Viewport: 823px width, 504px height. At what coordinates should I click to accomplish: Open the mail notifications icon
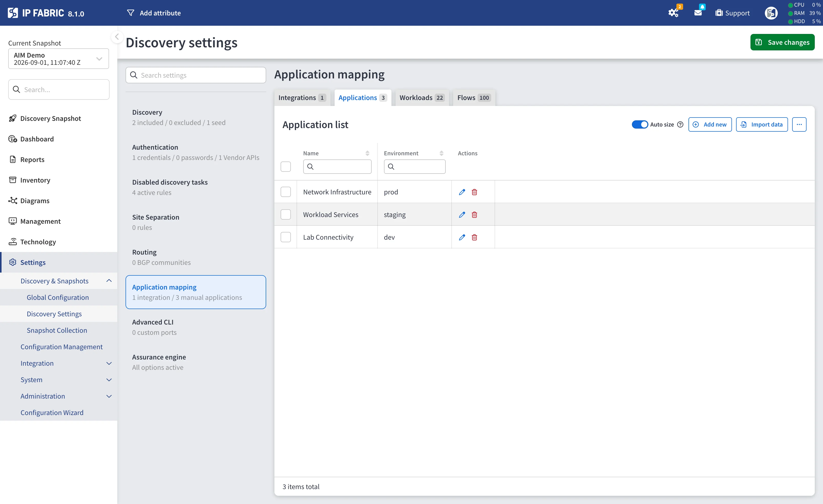coord(698,13)
